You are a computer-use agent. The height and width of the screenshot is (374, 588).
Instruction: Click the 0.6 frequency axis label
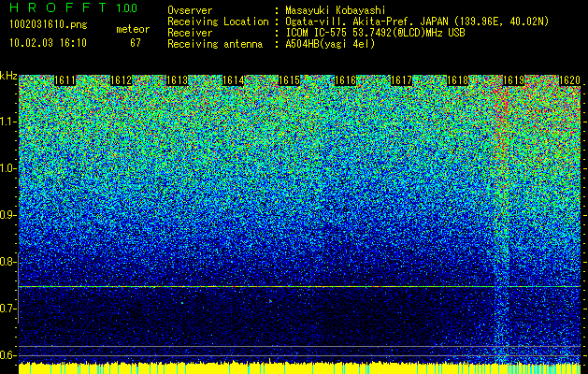[x=8, y=355]
